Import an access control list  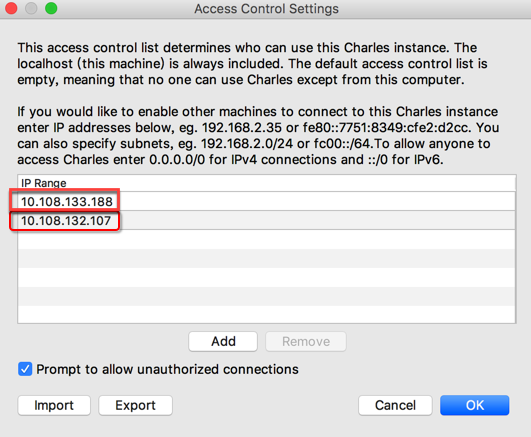coord(54,405)
